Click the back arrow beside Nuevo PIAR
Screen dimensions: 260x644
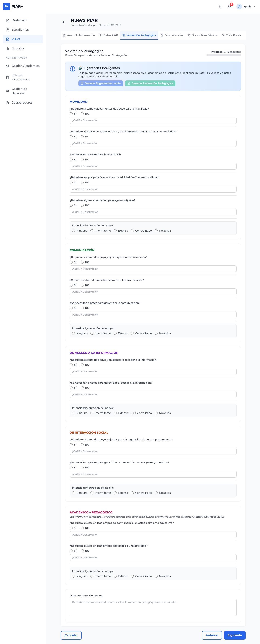[64, 22]
